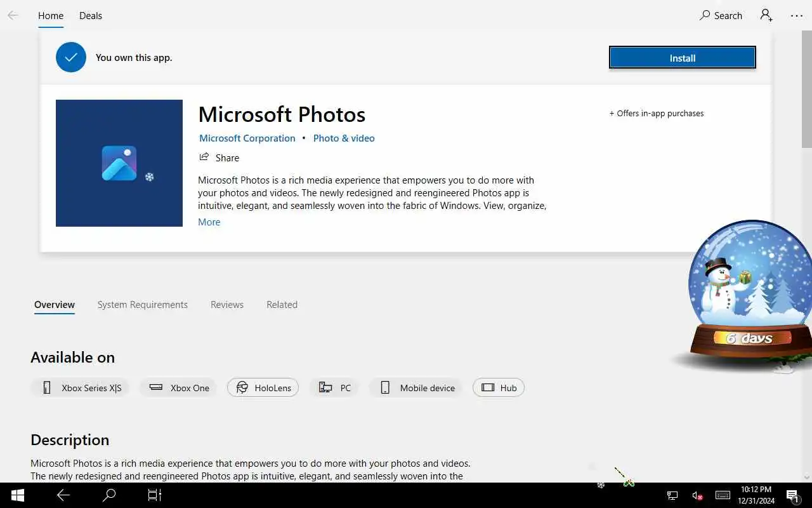Screen dimensions: 812x508
Task: Open the Windows Start menu
Action: [x=18, y=495]
